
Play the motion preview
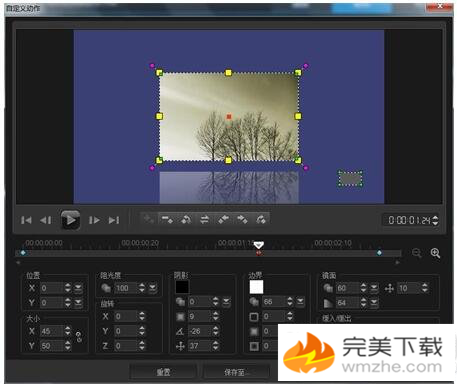70,220
